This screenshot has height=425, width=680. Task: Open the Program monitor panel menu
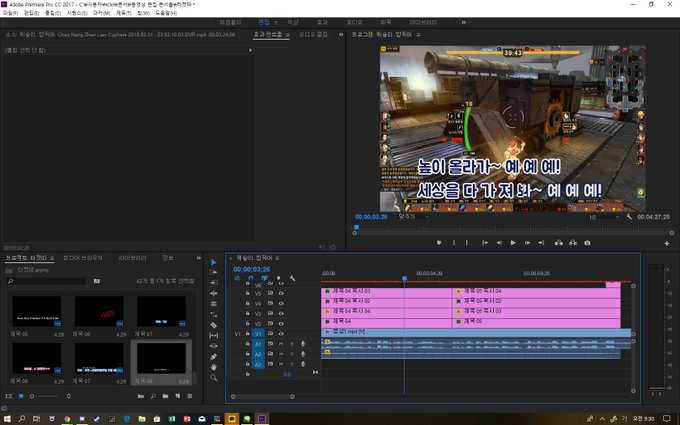418,34
